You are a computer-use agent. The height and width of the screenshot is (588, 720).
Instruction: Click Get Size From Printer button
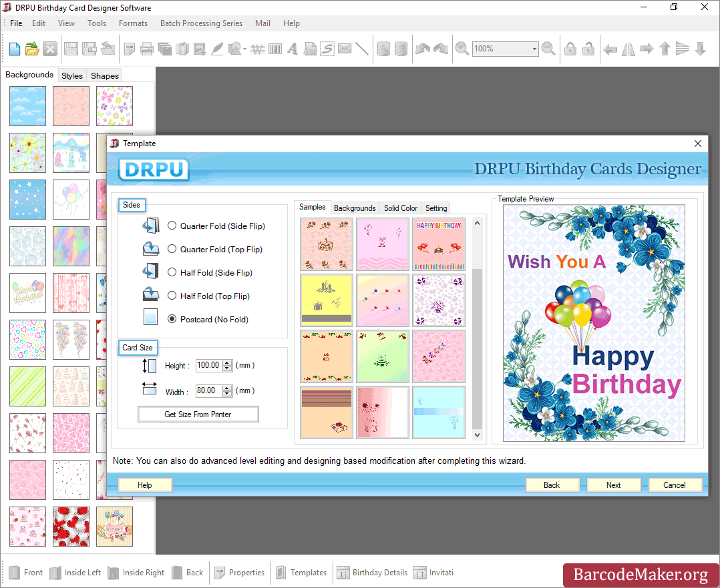(x=198, y=414)
